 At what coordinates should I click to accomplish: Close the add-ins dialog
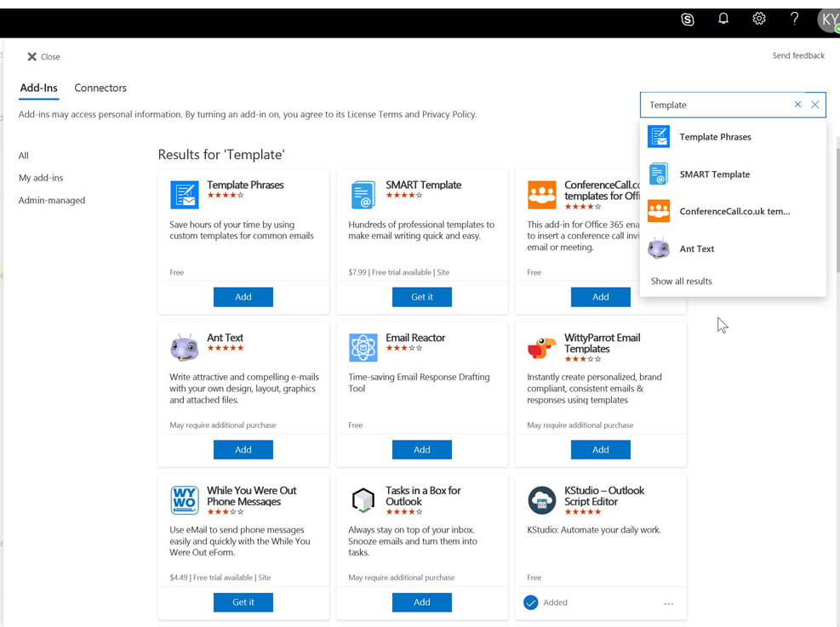[43, 57]
